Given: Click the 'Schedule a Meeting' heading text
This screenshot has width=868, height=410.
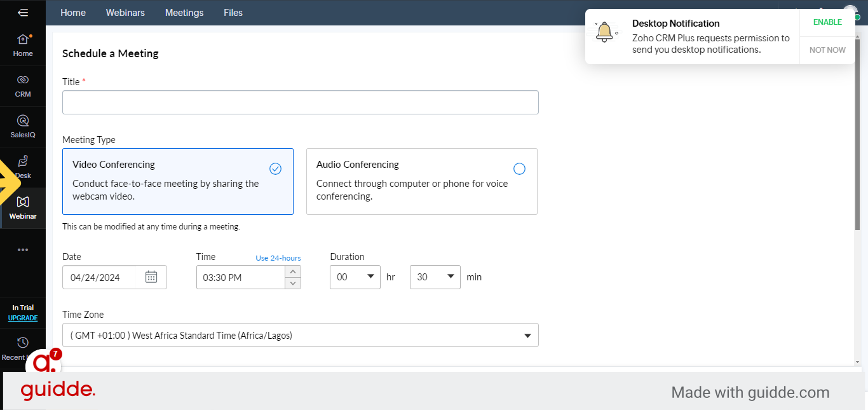Looking at the screenshot, I should pyautogui.click(x=111, y=53).
